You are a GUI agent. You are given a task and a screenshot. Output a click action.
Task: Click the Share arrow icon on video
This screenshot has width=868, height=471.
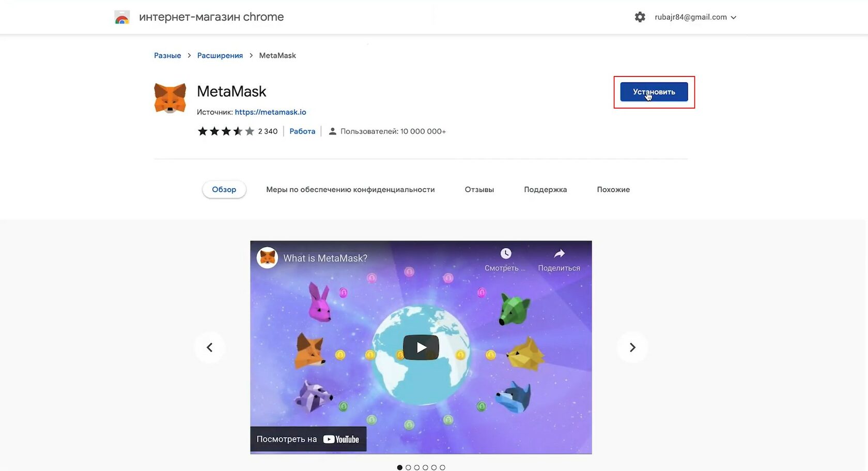559,253
